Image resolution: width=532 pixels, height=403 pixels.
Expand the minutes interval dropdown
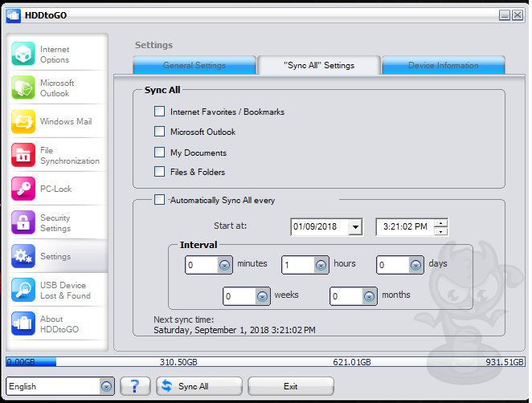pos(224,265)
